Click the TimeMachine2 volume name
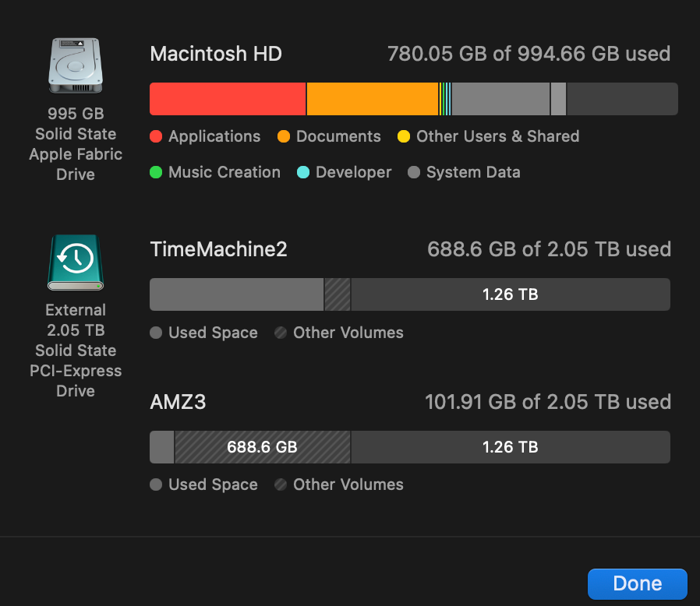700x606 pixels. (x=218, y=249)
